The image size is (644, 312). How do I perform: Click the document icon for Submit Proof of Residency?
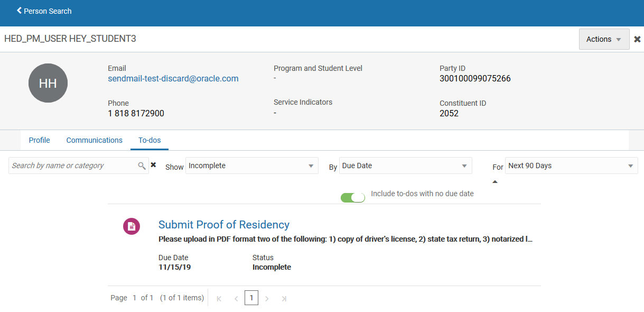[x=132, y=226]
